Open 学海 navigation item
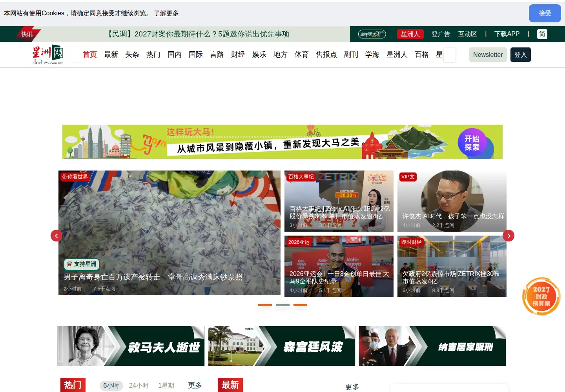The height and width of the screenshot is (392, 565). (372, 54)
